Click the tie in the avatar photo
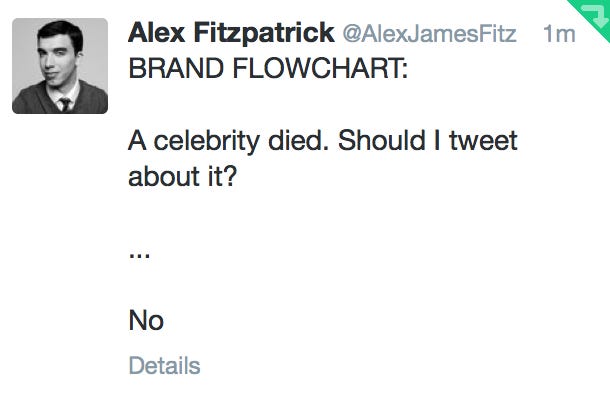Image resolution: width=610 pixels, height=396 pixels. [x=65, y=104]
